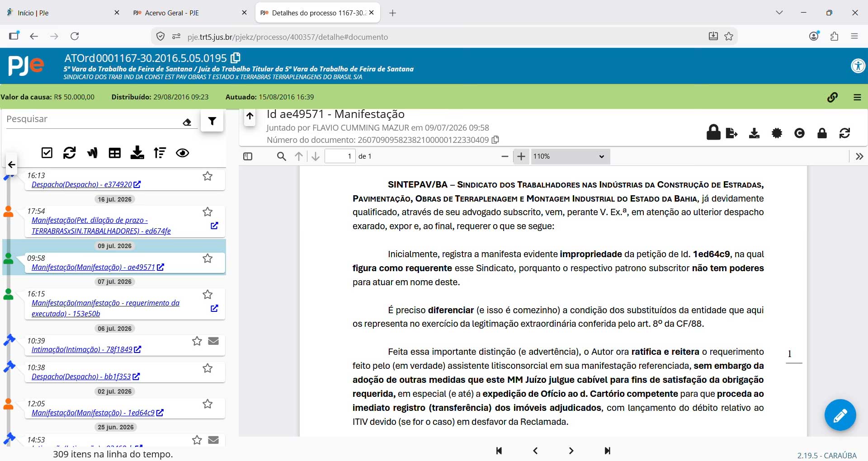Open the Intimação 78f1849 link

pos(82,349)
